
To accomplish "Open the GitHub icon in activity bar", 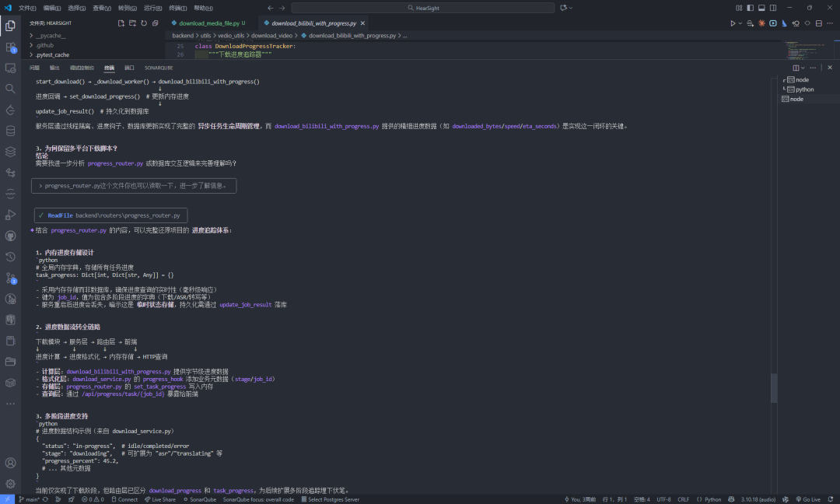I will click(10, 236).
